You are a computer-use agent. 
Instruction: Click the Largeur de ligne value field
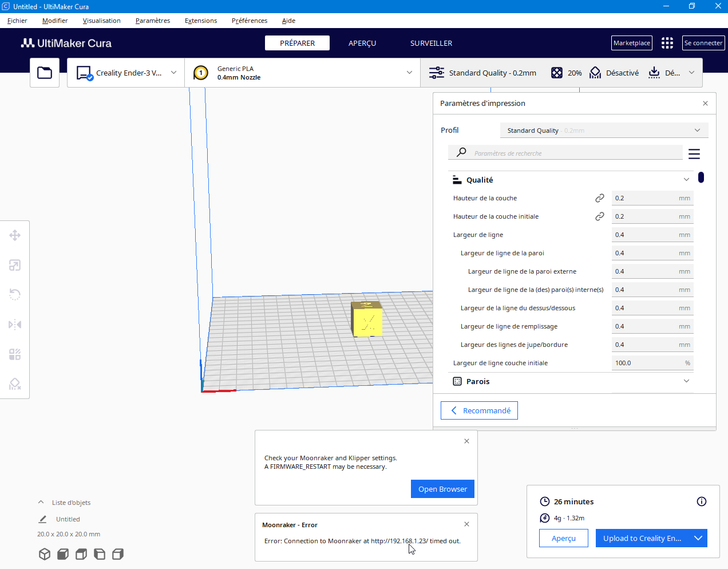pyautogui.click(x=652, y=235)
